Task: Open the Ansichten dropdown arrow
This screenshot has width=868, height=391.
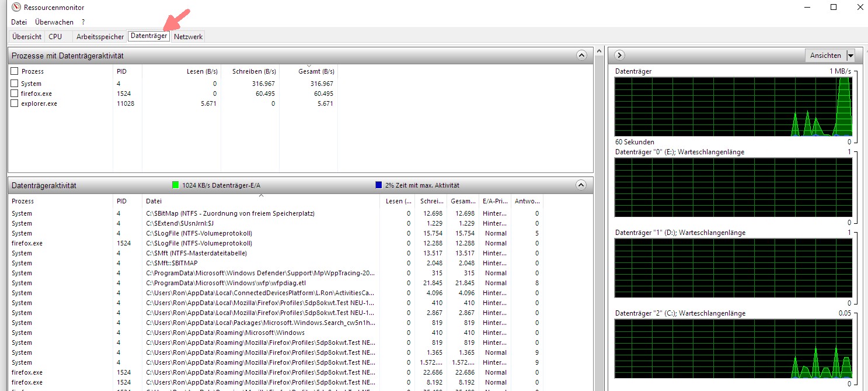Action: pyautogui.click(x=850, y=56)
